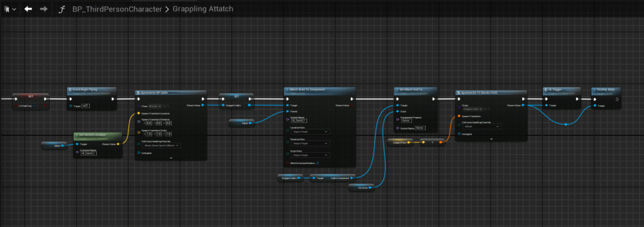Click the Event Begin Flying node title
The height and width of the screenshot is (227, 644).
[x=86, y=89]
